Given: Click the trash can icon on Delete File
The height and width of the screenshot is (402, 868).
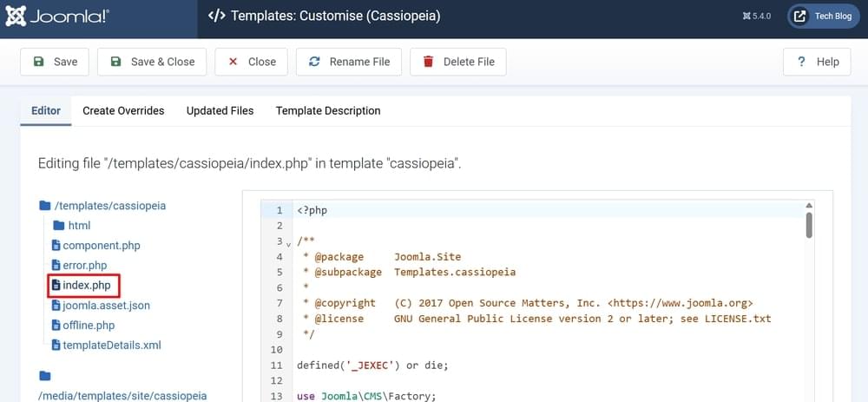Looking at the screenshot, I should tap(428, 62).
